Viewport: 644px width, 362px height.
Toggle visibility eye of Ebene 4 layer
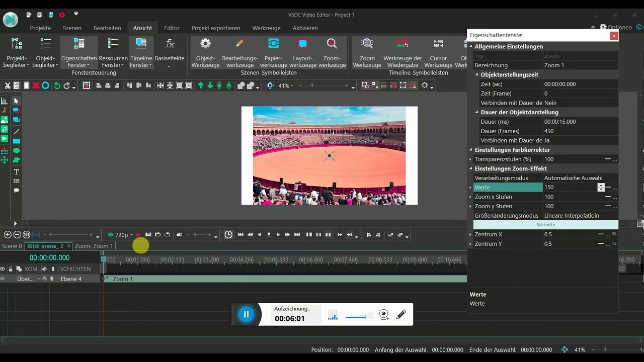click(3, 279)
